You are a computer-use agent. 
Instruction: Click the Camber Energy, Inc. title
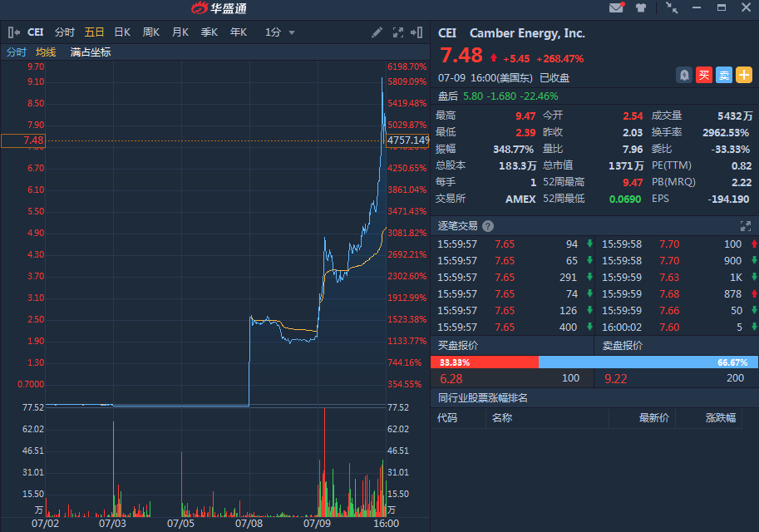point(527,33)
